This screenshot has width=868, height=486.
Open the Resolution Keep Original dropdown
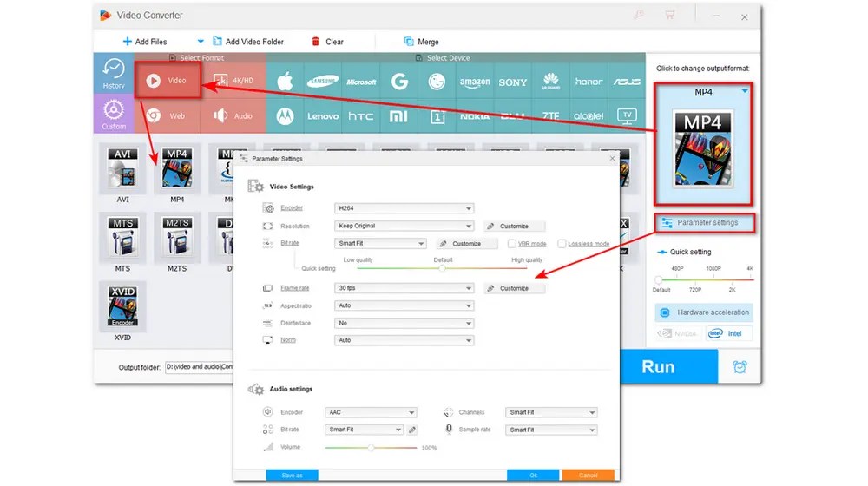click(x=404, y=226)
